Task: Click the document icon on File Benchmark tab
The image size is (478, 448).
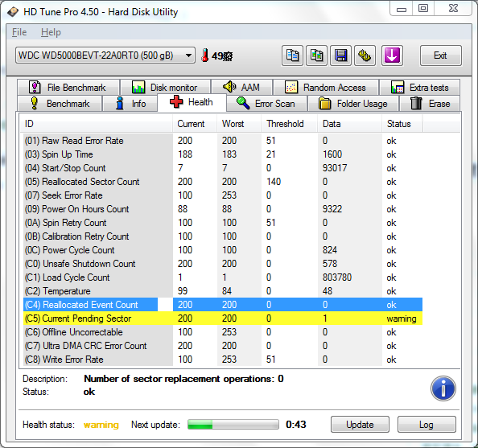Action: pyautogui.click(x=35, y=87)
